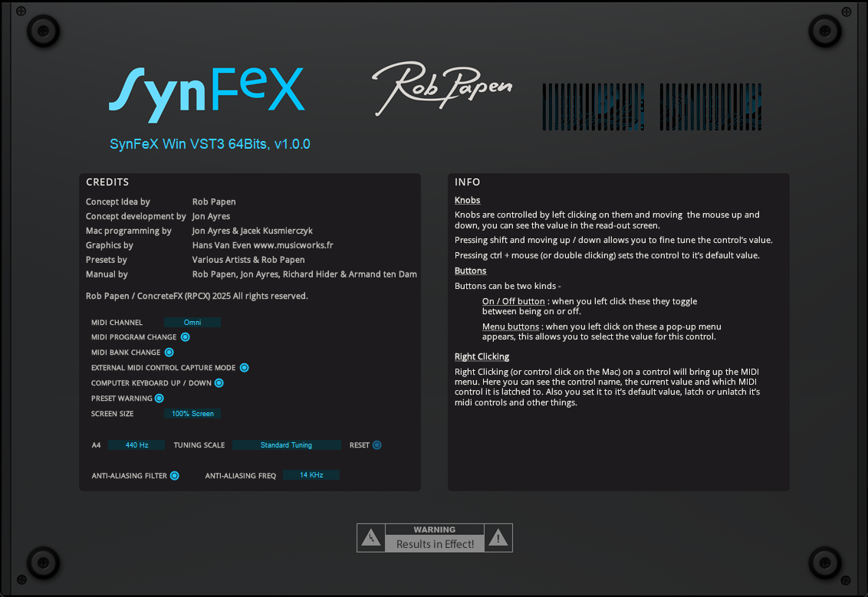Toggle the Anti-Aliasing Filter

pos(174,476)
